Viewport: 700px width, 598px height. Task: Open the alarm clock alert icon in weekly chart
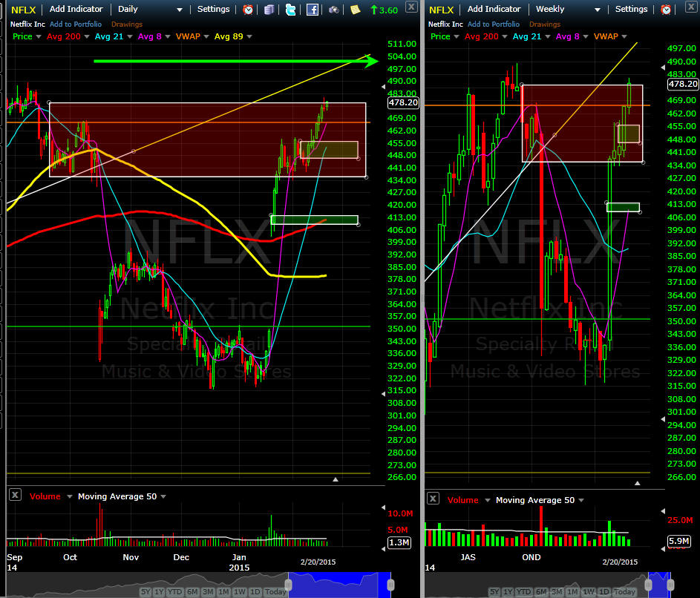(x=666, y=10)
